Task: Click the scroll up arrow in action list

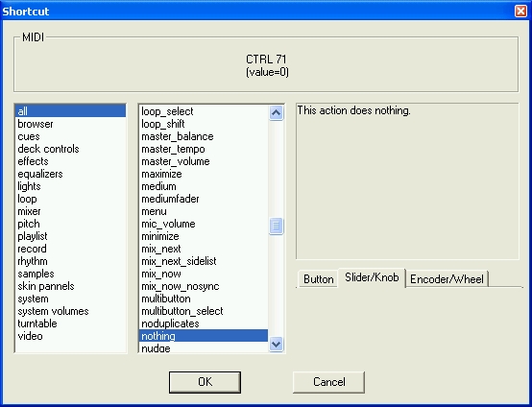Action: coord(276,112)
